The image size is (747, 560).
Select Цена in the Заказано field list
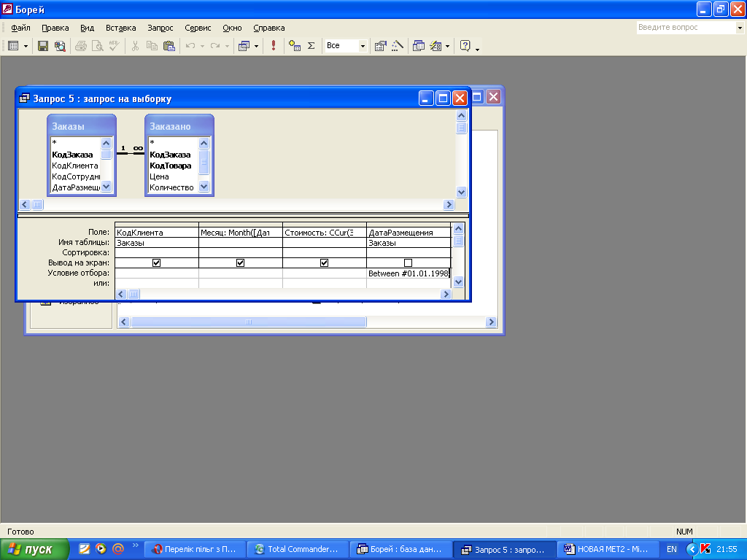[173, 176]
